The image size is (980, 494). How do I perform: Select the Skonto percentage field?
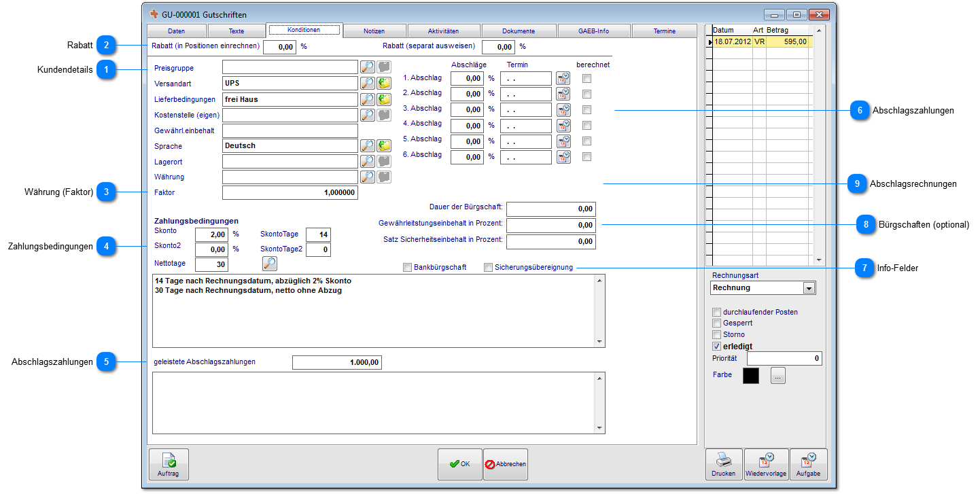212,234
